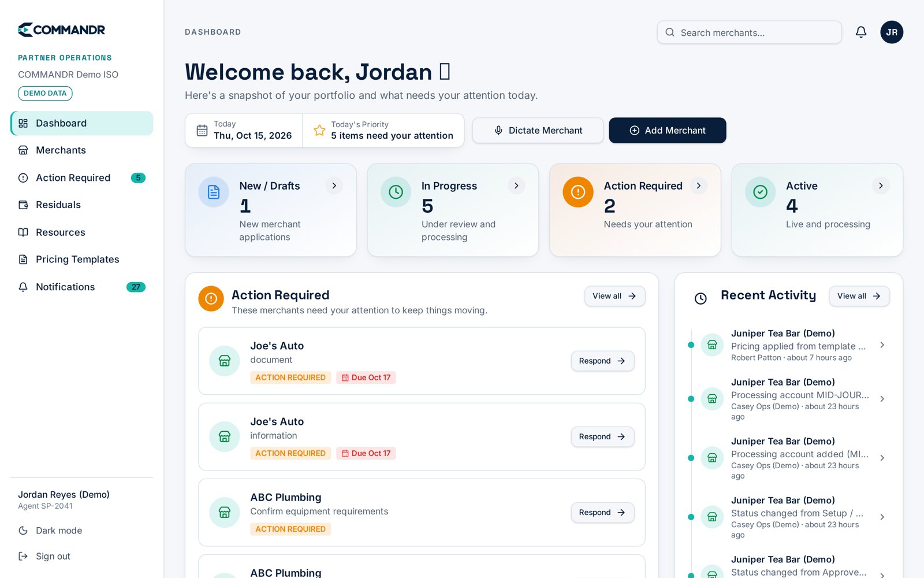Respond to Joe's Auto information request
The width and height of the screenshot is (924, 578).
click(602, 437)
